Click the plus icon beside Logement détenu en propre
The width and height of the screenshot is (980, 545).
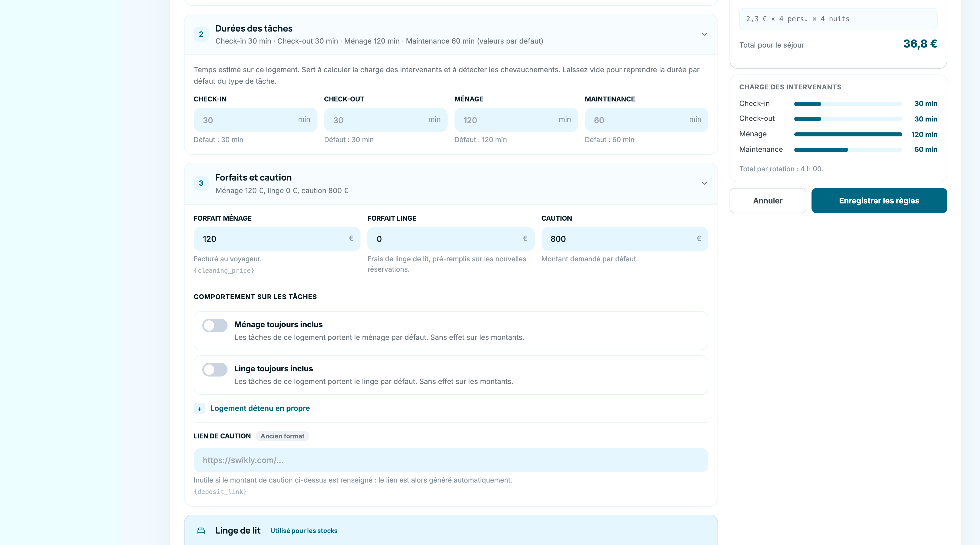click(199, 409)
